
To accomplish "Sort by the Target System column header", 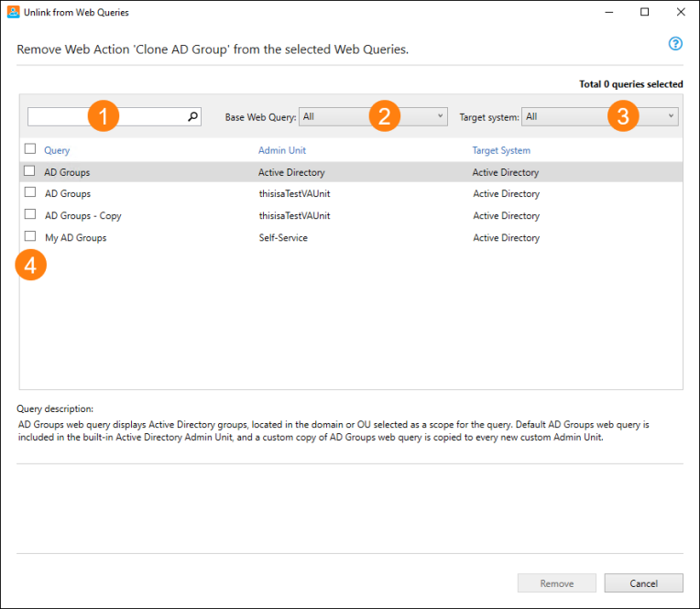I will coord(501,150).
